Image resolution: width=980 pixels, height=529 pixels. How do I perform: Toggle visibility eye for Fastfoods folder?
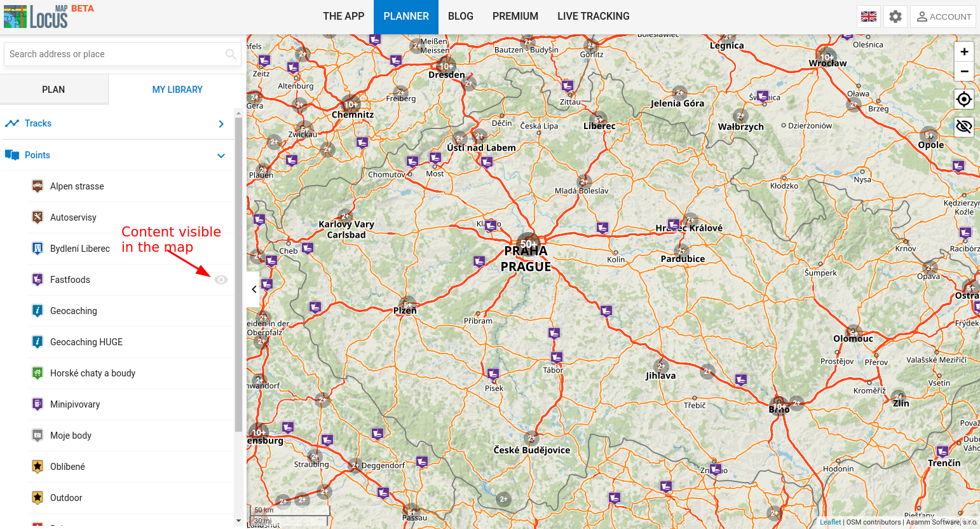221,280
